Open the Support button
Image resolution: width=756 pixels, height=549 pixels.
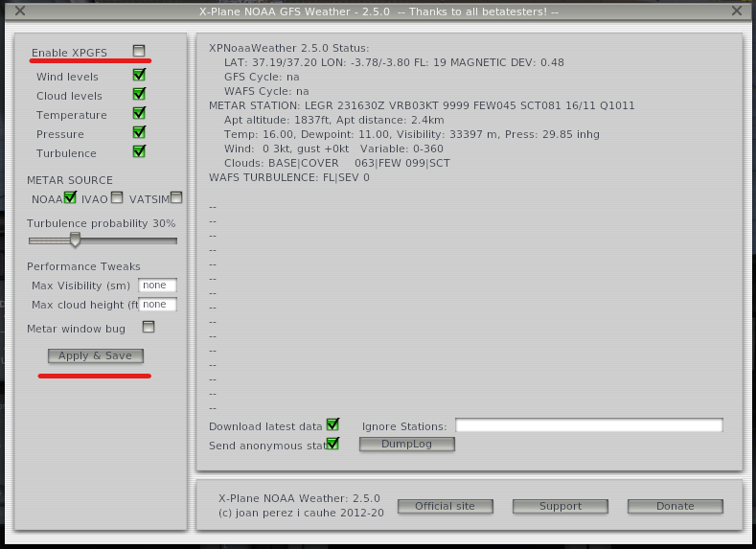click(x=561, y=506)
